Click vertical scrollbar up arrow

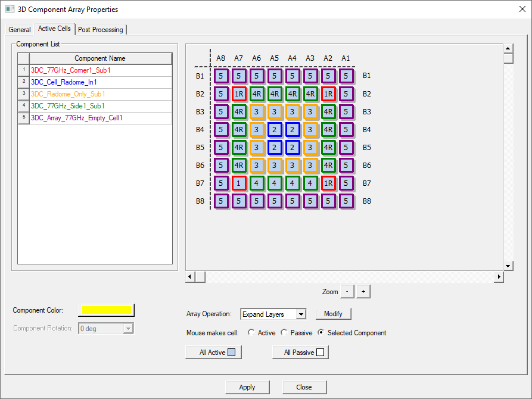508,48
